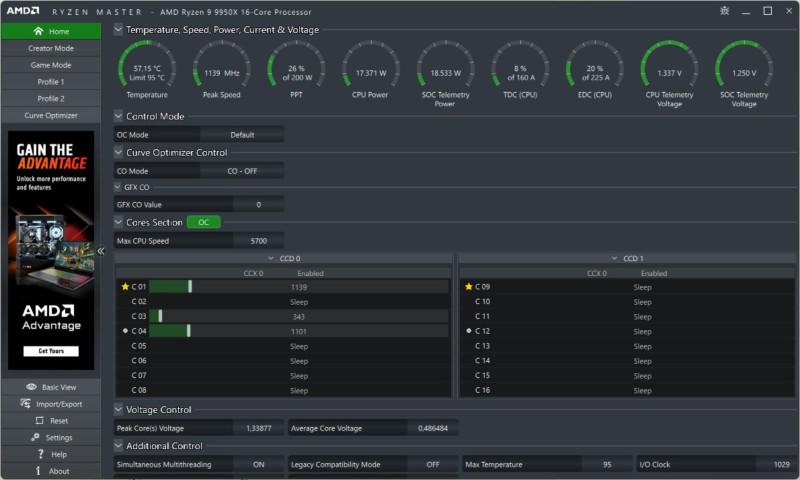Click the Settings gear icon
800x480 pixels.
tap(35, 437)
